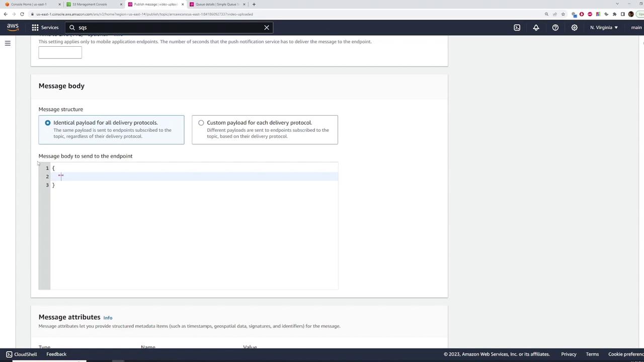Expand the hamburger side navigation
This screenshot has width=644, height=362.
pos(8,43)
